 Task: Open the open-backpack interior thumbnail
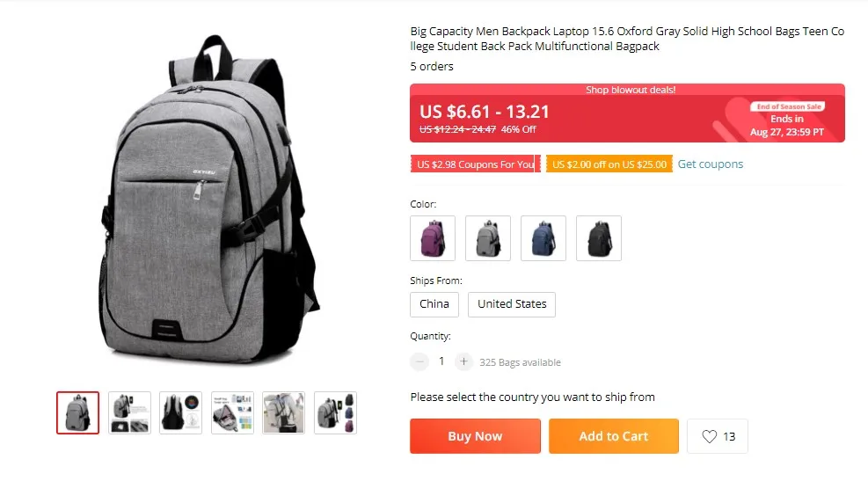(x=232, y=412)
